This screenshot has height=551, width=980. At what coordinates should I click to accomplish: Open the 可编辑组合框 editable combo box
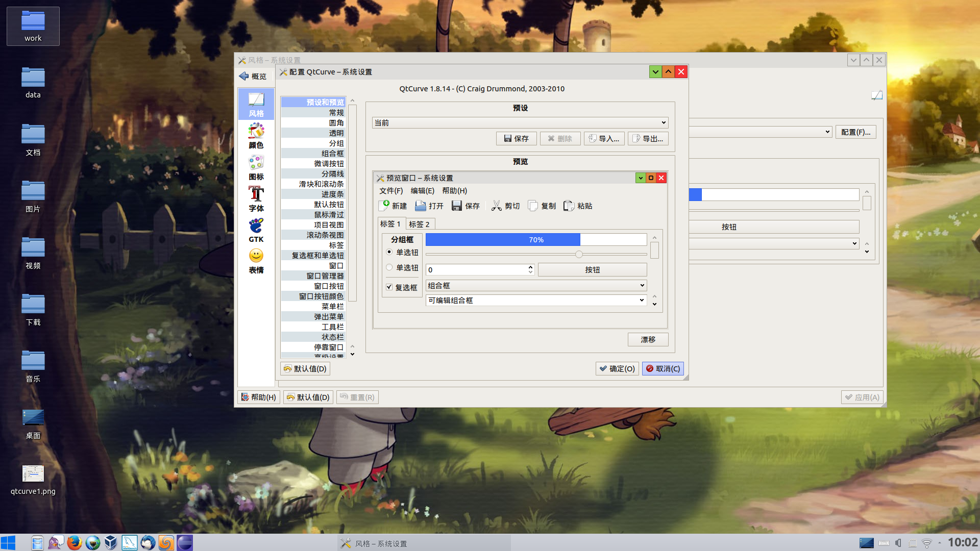pos(536,300)
